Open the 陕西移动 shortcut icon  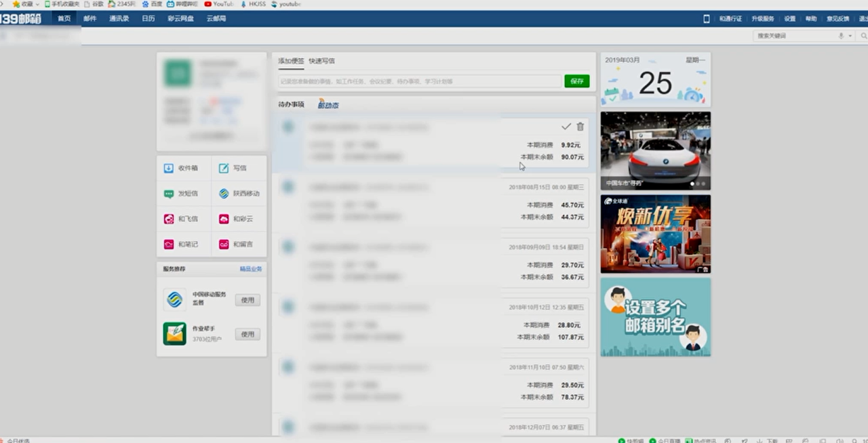click(224, 194)
